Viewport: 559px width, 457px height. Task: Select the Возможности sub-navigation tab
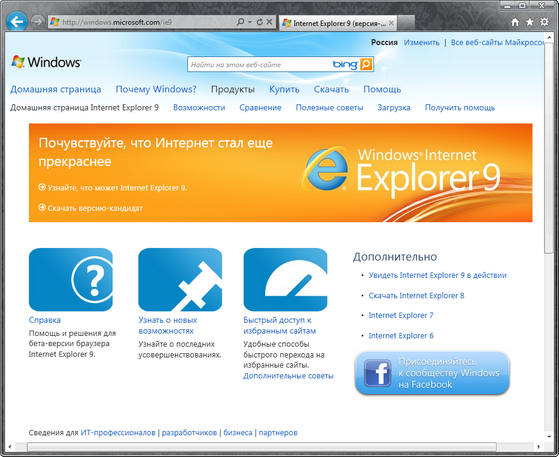(199, 108)
